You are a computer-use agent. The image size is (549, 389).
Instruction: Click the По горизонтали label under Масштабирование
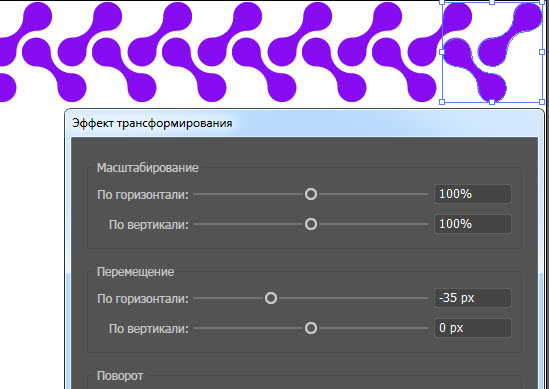[x=143, y=195]
